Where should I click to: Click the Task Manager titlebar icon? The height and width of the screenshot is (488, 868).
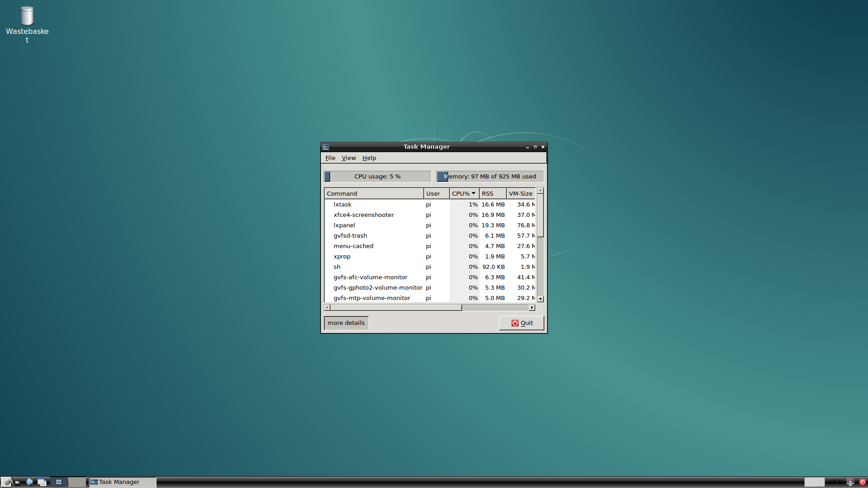tap(325, 147)
